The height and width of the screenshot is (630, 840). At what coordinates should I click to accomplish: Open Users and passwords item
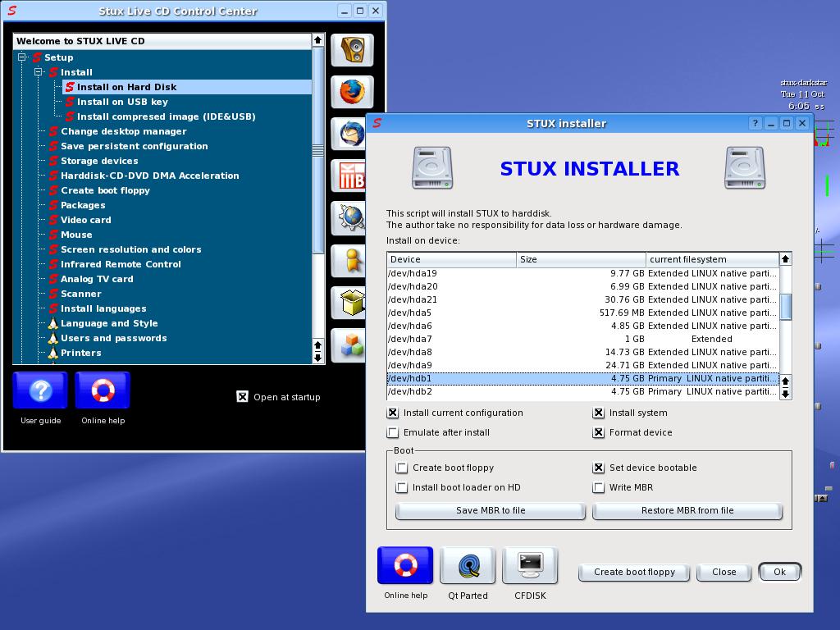click(113, 338)
